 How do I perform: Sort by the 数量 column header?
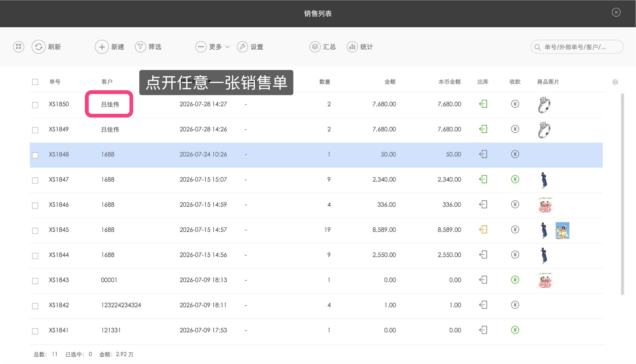325,82
